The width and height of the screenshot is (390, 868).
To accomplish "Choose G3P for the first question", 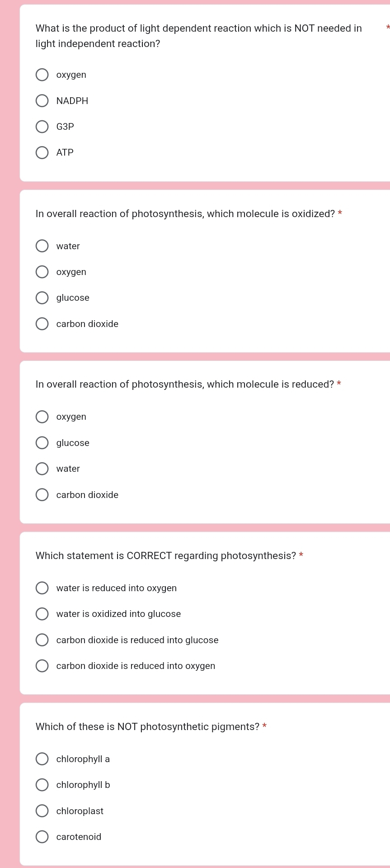I will click(x=42, y=127).
